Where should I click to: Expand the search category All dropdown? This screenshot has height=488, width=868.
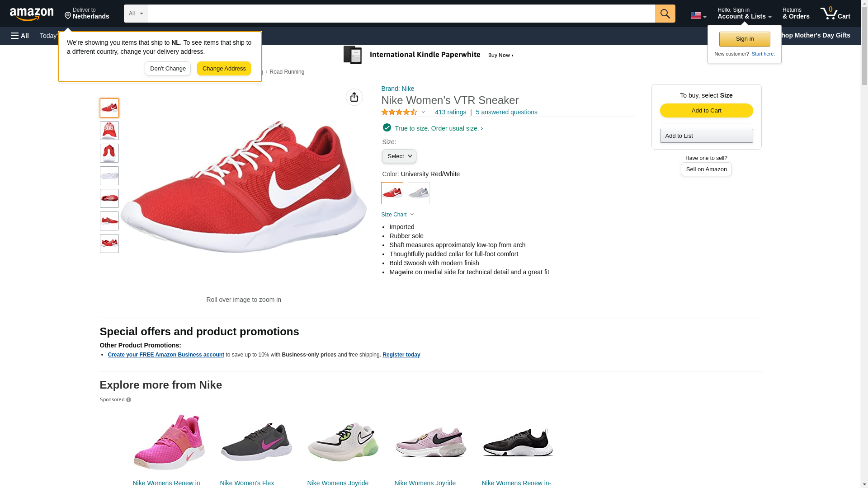click(135, 14)
